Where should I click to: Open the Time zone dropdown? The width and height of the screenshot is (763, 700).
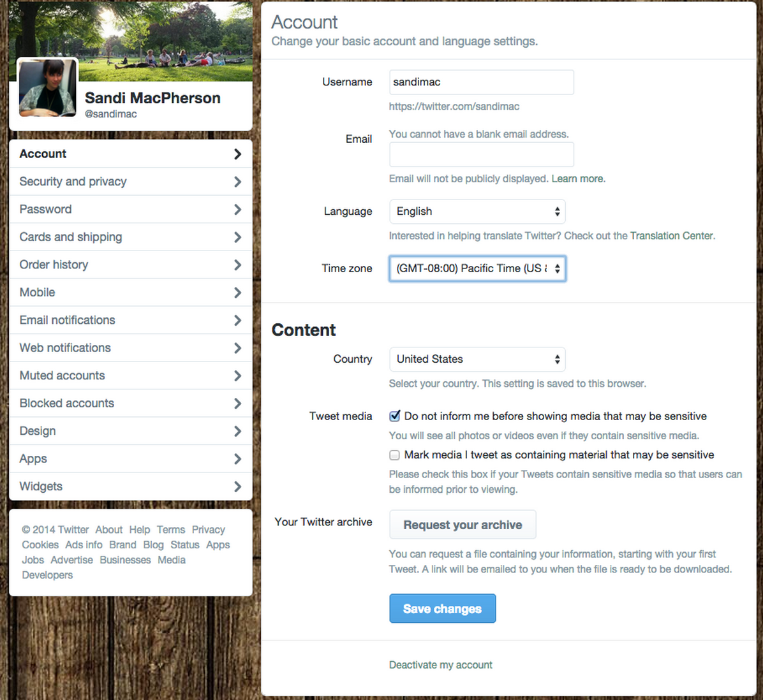[x=477, y=268]
